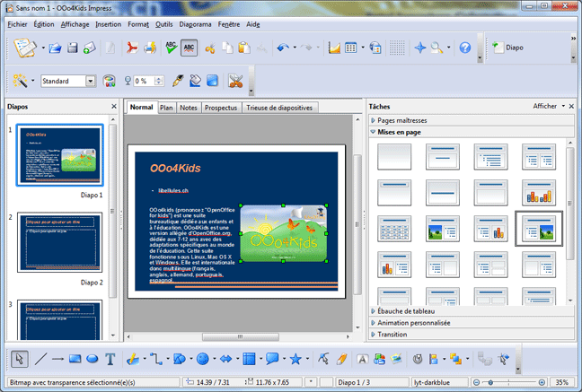Image resolution: width=582 pixels, height=392 pixels.
Task: Select the Connector tool
Action: [x=156, y=359]
